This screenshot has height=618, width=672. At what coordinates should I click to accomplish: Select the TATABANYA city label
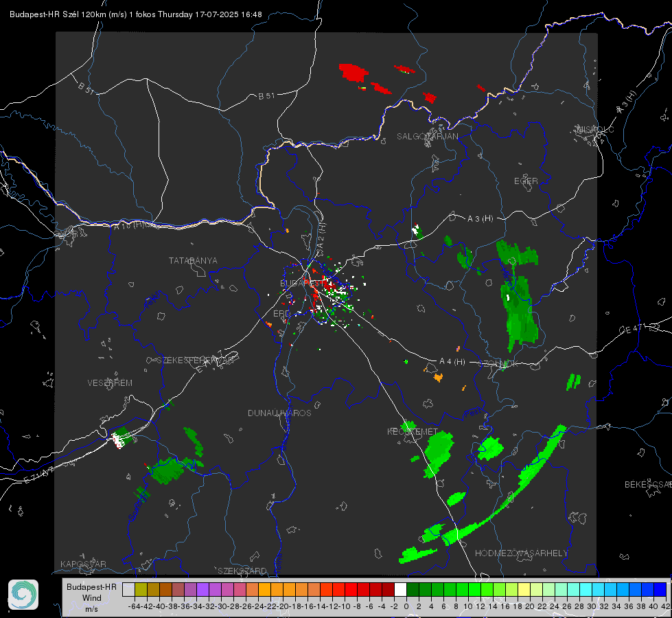click(x=193, y=260)
